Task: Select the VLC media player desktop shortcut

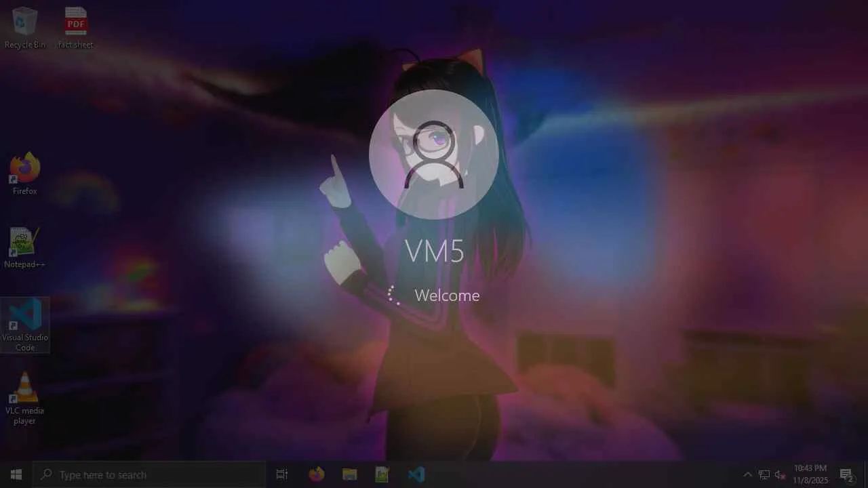Action: pyautogui.click(x=25, y=399)
